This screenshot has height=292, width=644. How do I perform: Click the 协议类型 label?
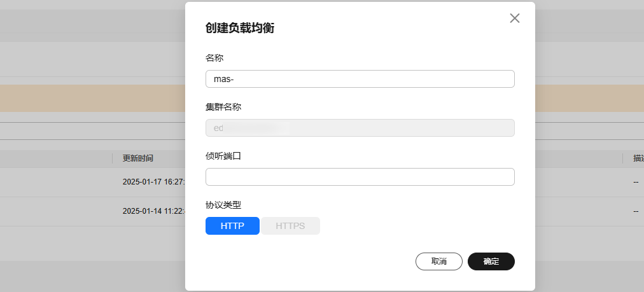tap(223, 205)
